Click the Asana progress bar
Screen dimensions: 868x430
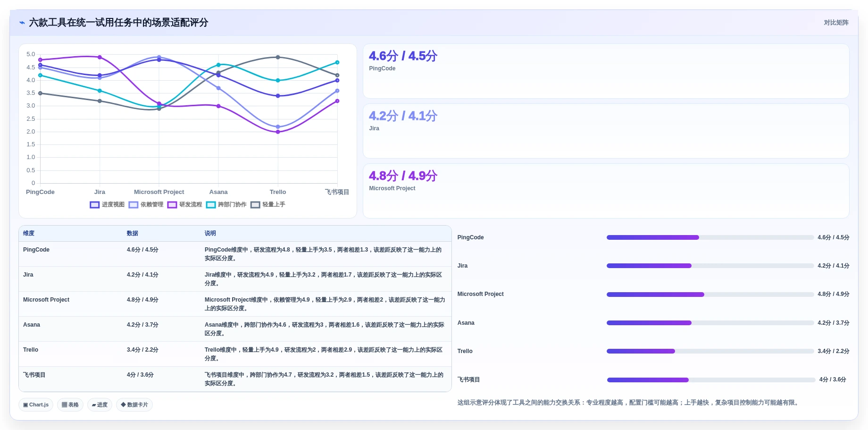[x=710, y=323]
